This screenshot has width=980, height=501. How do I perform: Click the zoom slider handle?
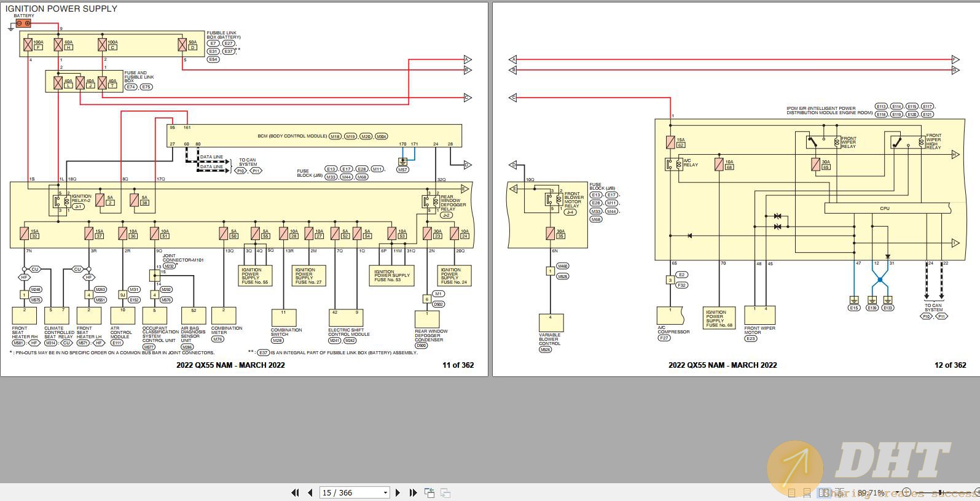(940, 492)
